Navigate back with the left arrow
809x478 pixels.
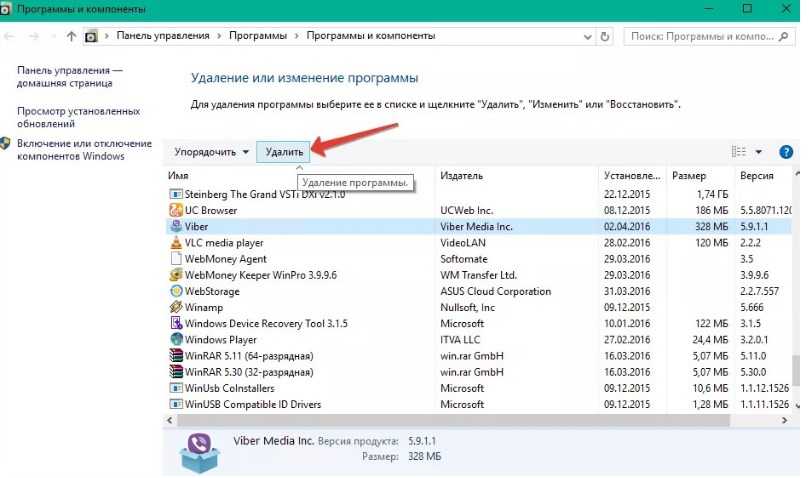[x=9, y=36]
